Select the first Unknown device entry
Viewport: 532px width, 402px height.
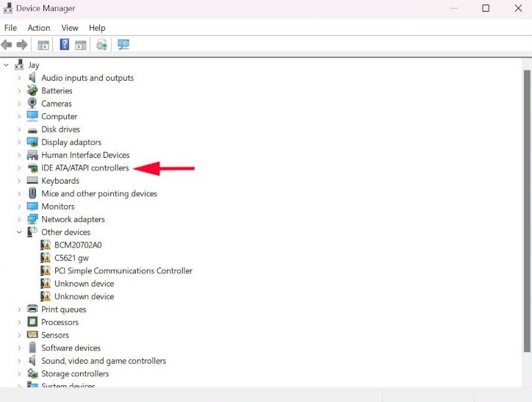coord(85,284)
